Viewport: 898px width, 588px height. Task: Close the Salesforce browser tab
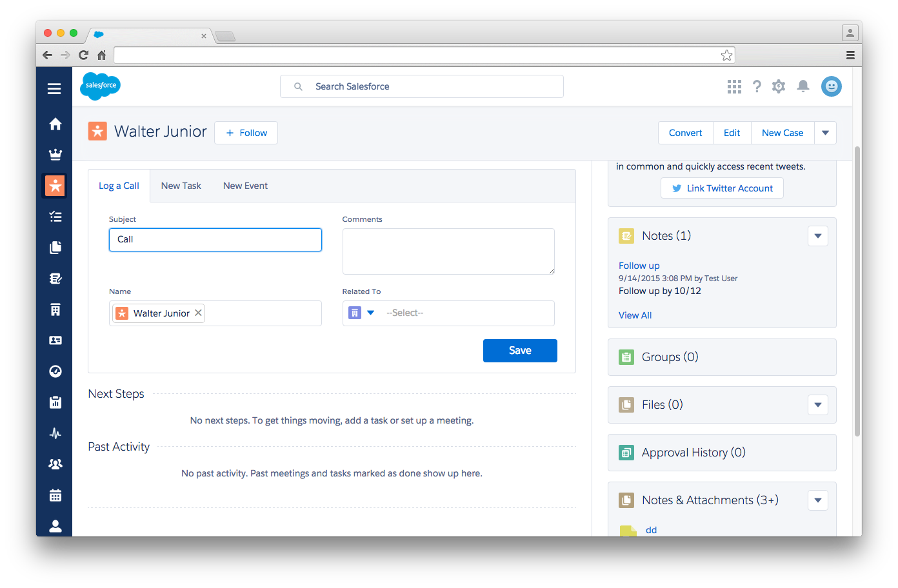(204, 36)
